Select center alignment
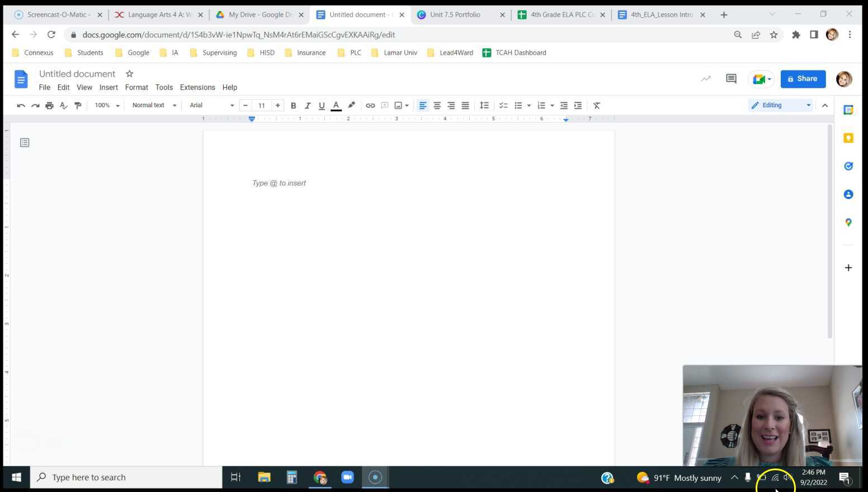The height and width of the screenshot is (492, 868). click(437, 105)
